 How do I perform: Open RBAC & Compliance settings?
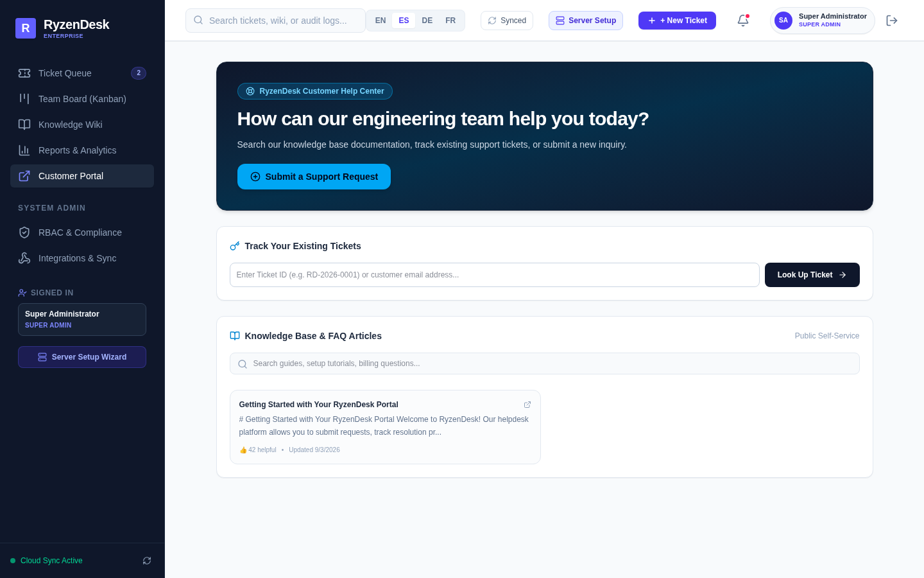click(x=82, y=232)
